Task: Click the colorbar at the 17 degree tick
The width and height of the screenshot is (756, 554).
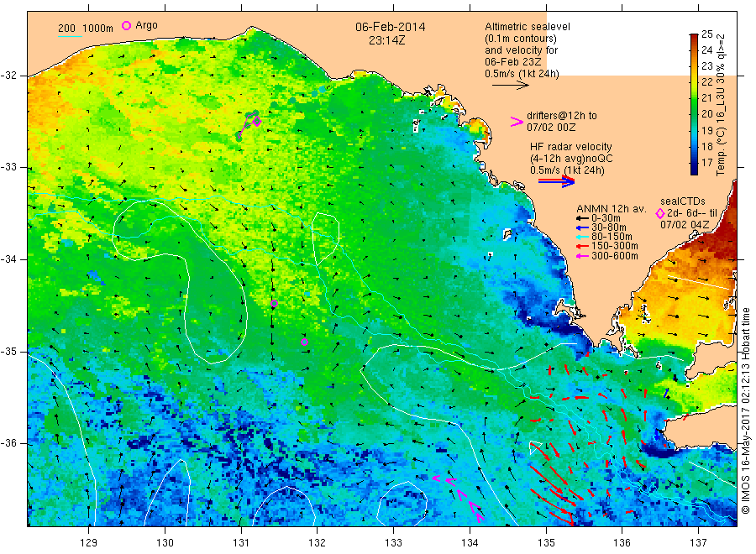Action: (695, 162)
